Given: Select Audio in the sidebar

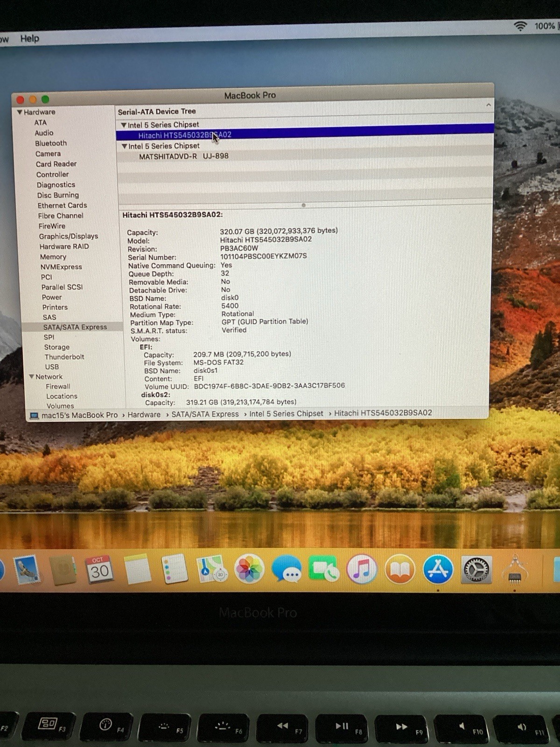Looking at the screenshot, I should tap(44, 133).
